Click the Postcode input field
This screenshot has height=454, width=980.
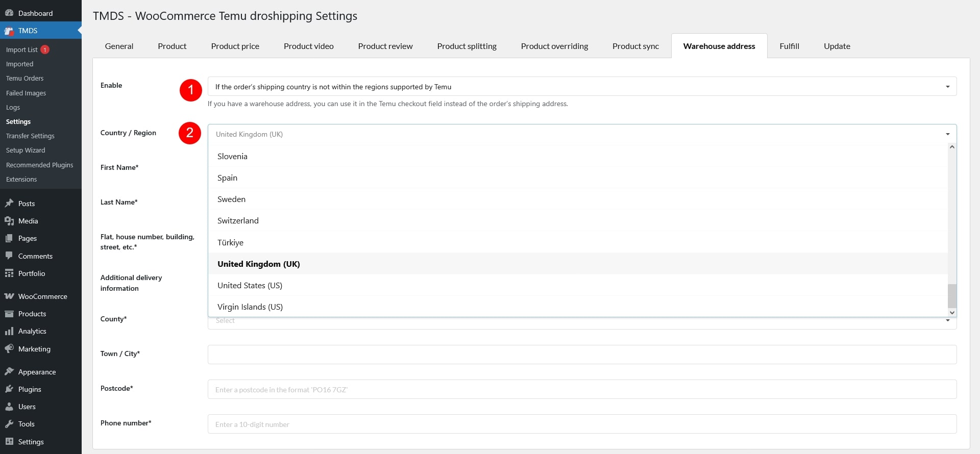(582, 389)
